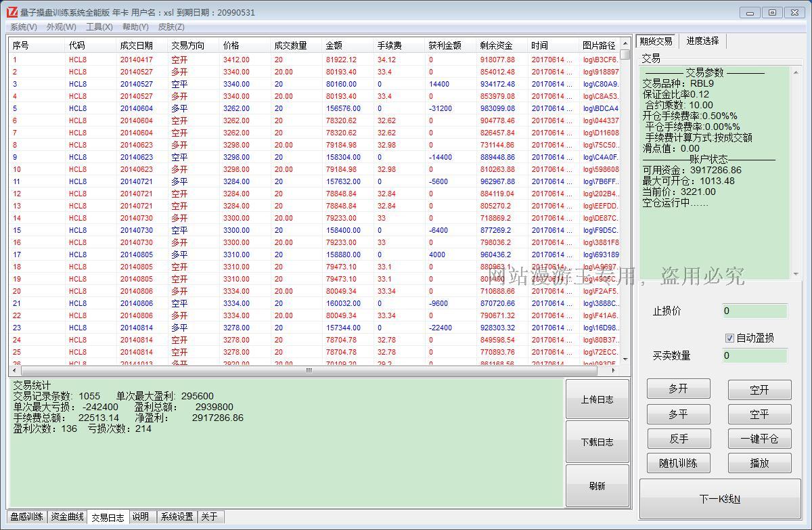Screen dimensions: 812x530
Task: Open the 系统设置 bottom tab
Action: 177,516
